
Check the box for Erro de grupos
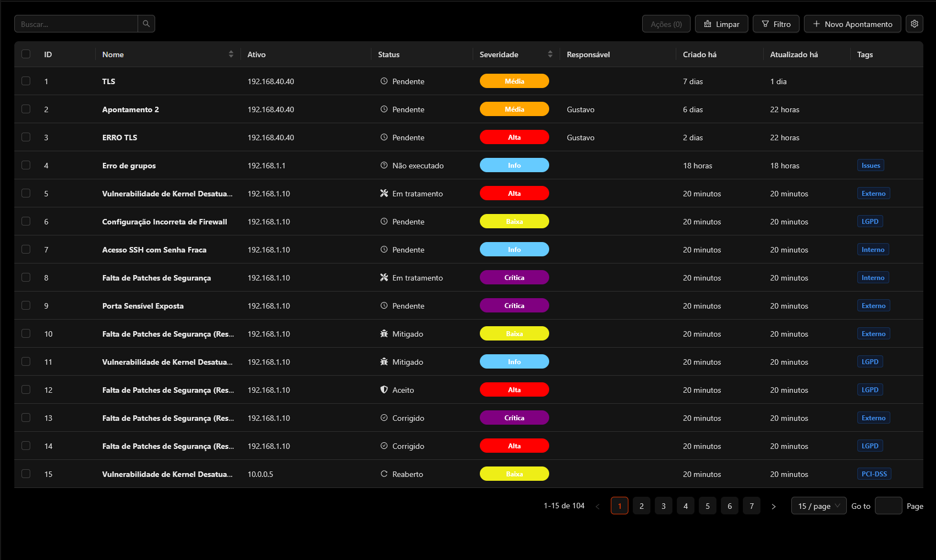[26, 165]
